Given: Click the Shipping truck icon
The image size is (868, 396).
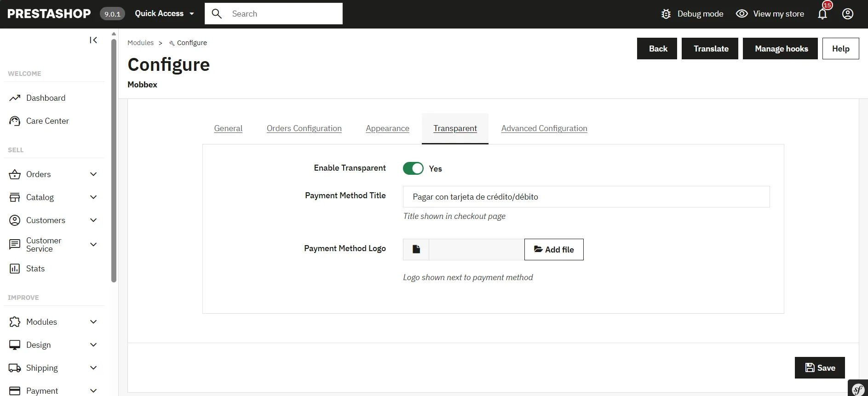Looking at the screenshot, I should tap(15, 368).
